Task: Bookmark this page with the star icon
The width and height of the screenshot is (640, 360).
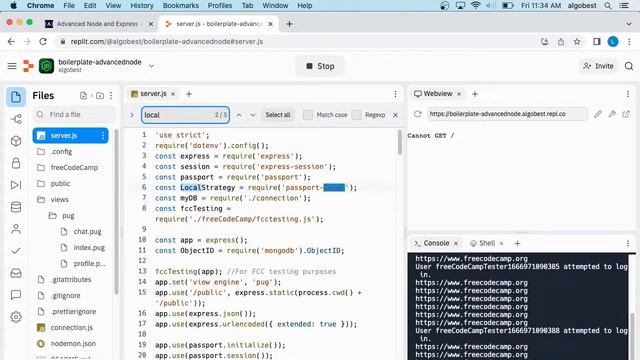Action: pos(577,42)
